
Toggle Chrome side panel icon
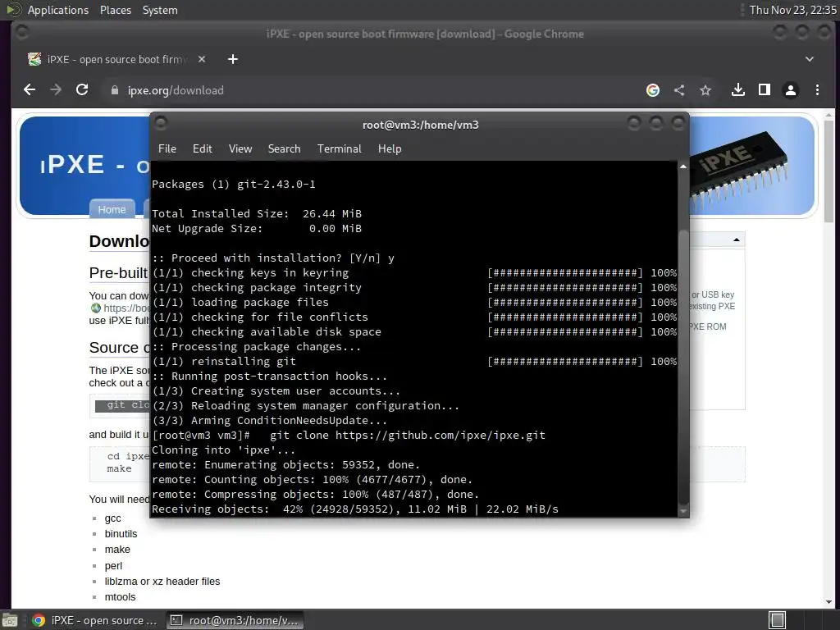click(765, 90)
